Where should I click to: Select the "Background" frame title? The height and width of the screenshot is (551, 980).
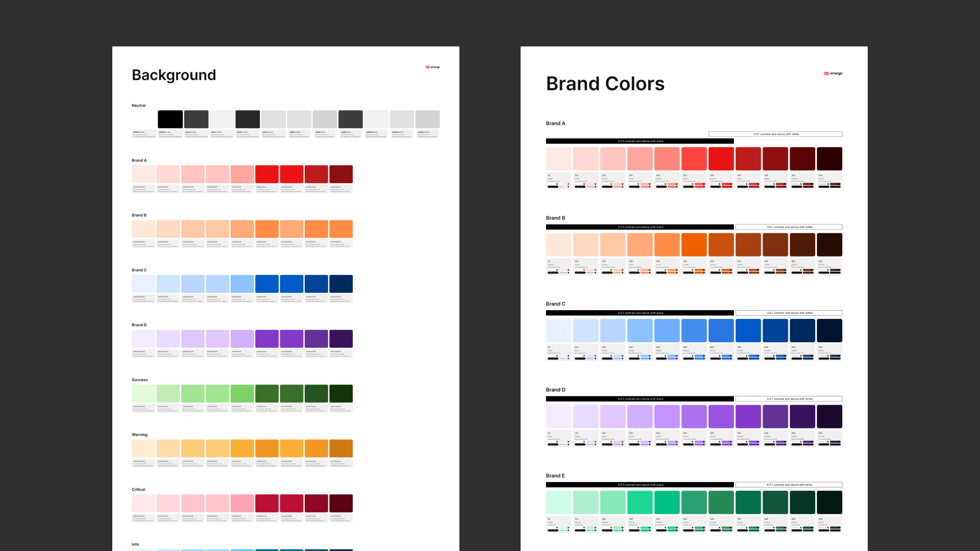[x=174, y=75]
